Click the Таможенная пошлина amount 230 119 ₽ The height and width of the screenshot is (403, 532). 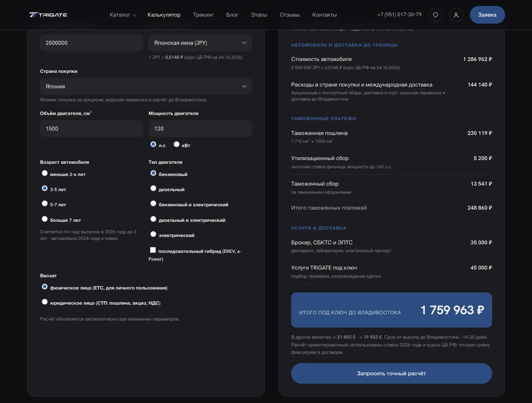[480, 133]
